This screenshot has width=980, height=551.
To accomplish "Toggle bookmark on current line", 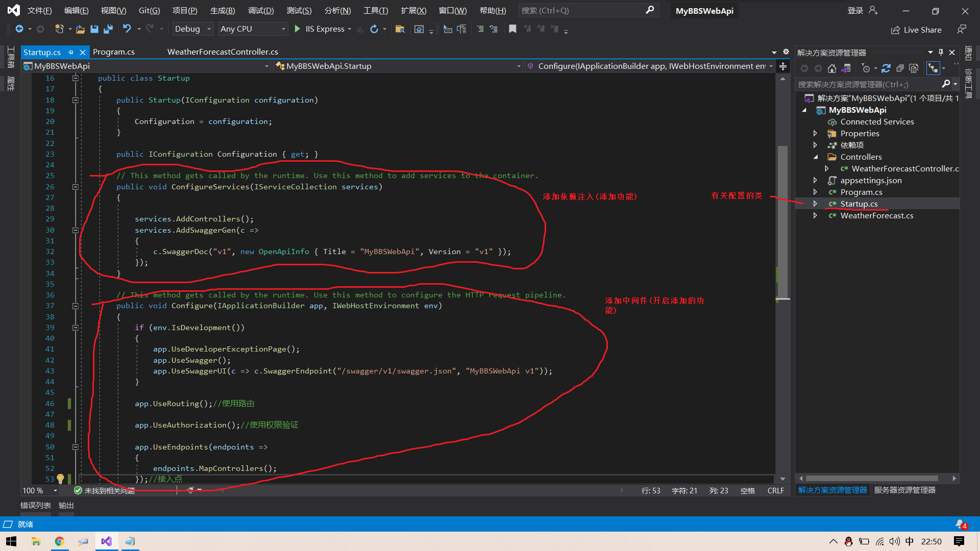I will 512,29.
